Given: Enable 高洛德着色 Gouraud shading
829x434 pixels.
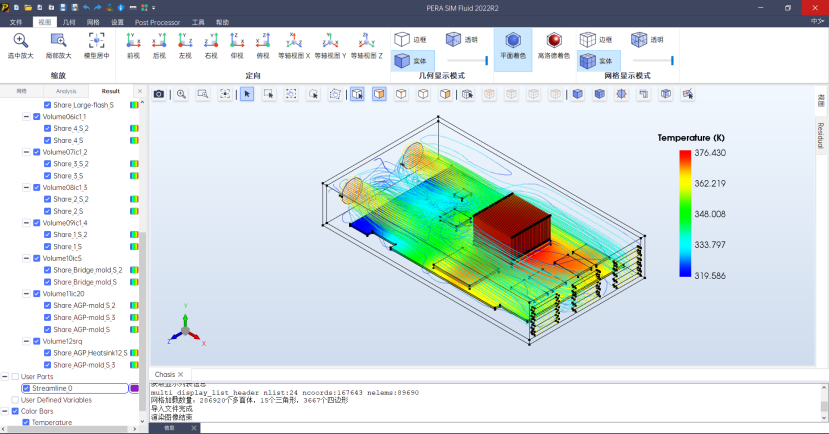Looking at the screenshot, I should point(553,41).
